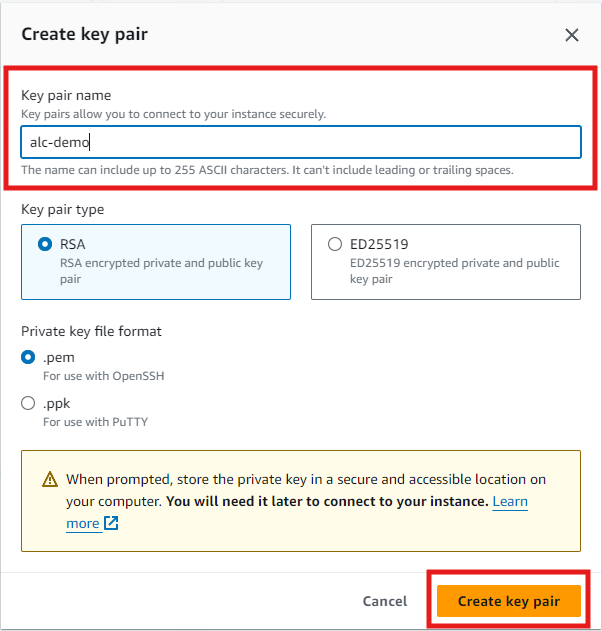Screen dimensions: 602x631
Task: Choose the .ppk file format option
Action: [28, 403]
